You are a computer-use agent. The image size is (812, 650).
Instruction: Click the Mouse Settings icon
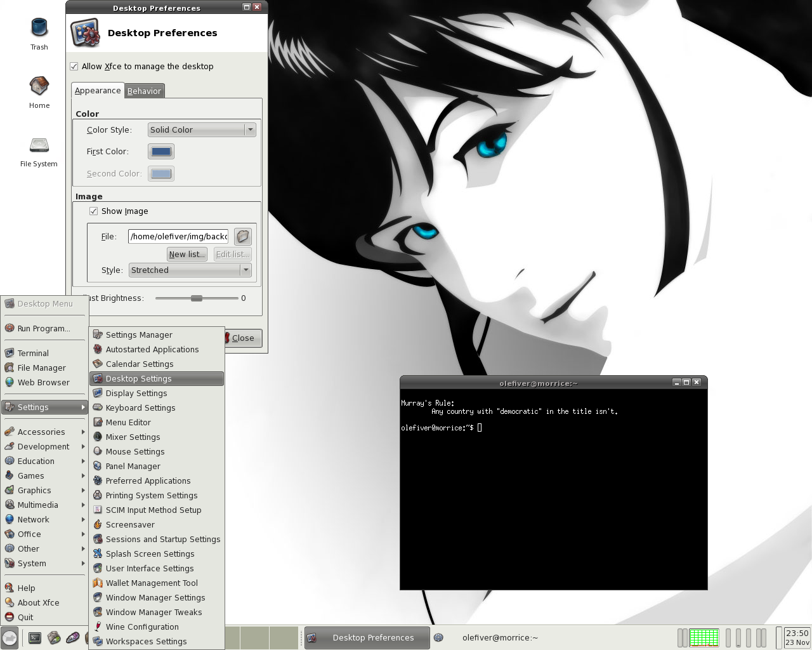(x=98, y=451)
